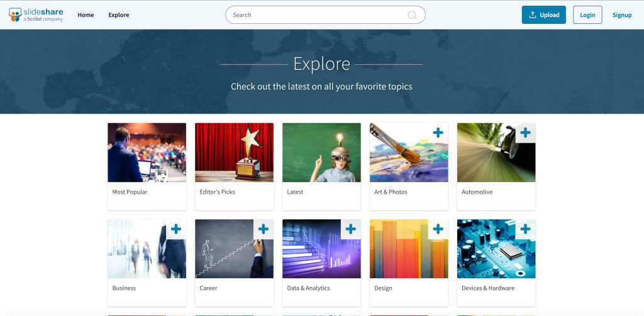Go to Explore in the navigation bar

click(x=118, y=15)
